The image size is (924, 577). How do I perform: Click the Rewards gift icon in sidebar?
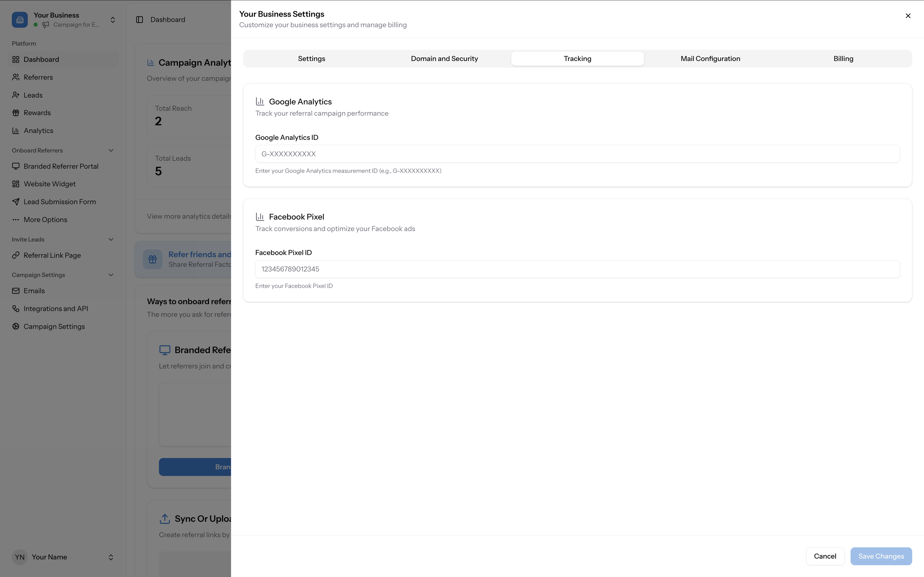click(x=16, y=113)
